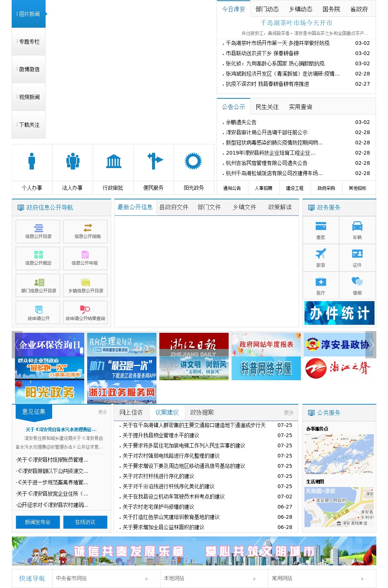Open the 政府采购 notice category
The height and width of the screenshot is (588, 388).
(x=326, y=188)
